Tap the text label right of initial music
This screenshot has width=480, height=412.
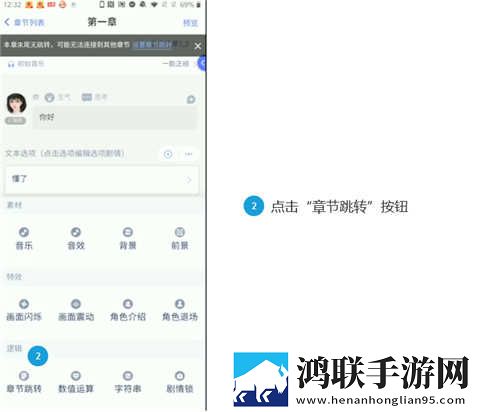pyautogui.click(x=176, y=63)
